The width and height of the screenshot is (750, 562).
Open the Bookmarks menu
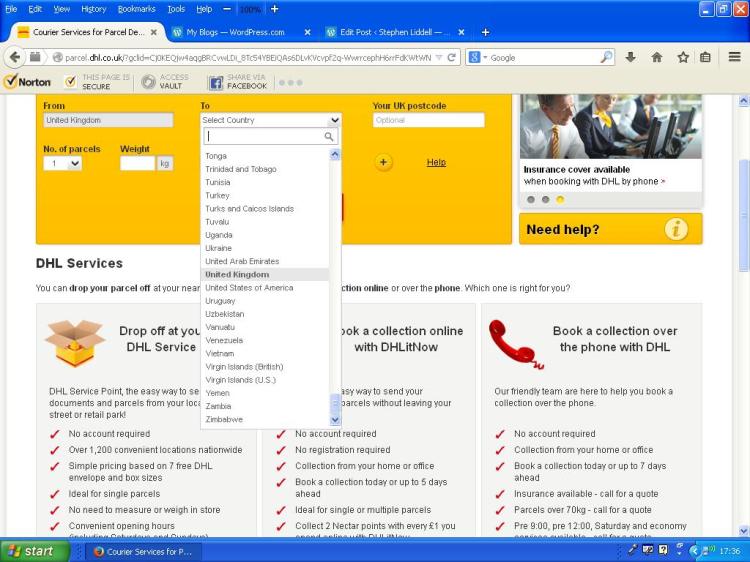tap(136, 9)
